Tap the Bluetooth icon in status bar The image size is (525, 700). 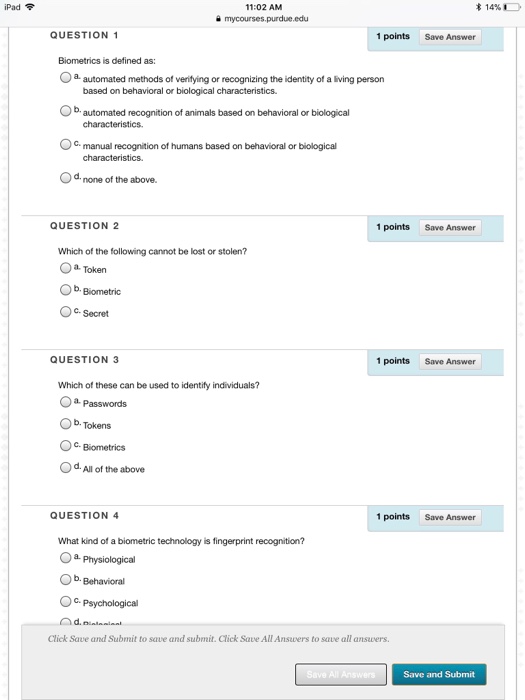click(479, 7)
